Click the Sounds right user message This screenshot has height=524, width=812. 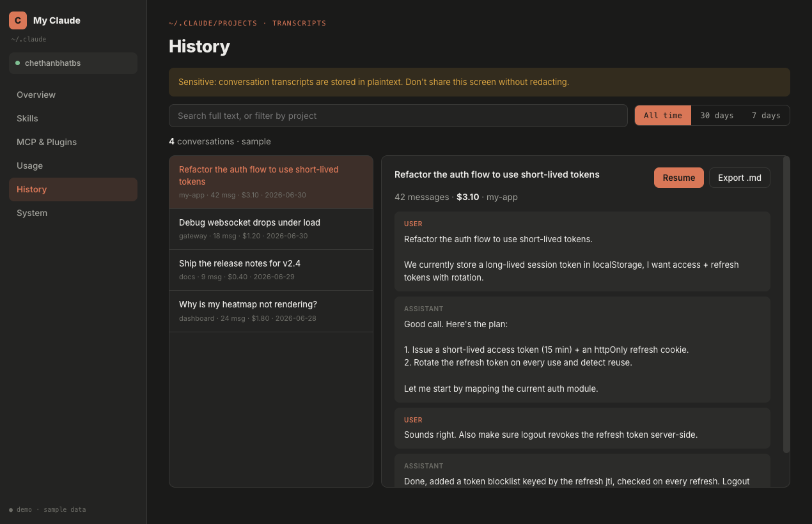582,428
